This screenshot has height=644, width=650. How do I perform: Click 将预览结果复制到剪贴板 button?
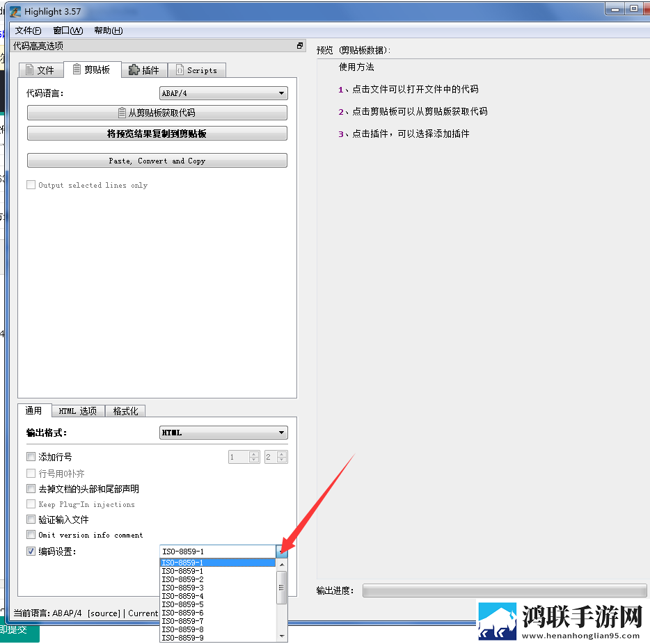pyautogui.click(x=157, y=134)
